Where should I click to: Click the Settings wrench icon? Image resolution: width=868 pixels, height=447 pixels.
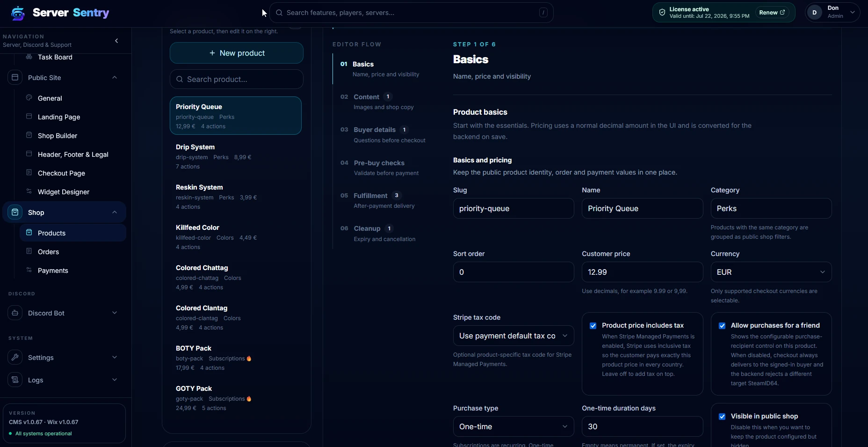point(15,357)
